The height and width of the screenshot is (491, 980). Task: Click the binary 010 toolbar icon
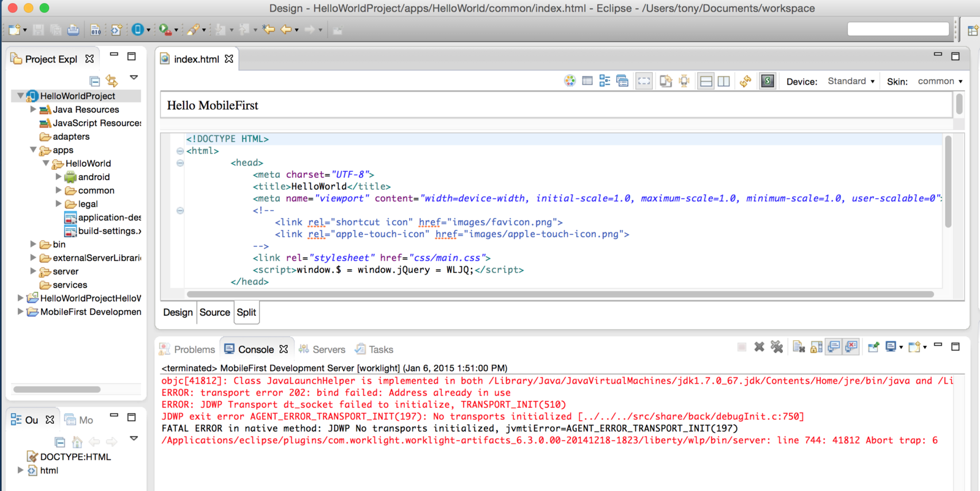point(96,29)
